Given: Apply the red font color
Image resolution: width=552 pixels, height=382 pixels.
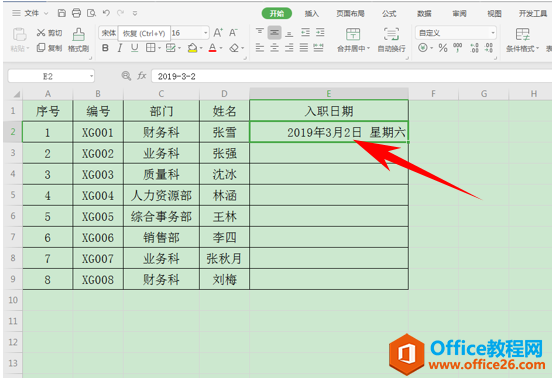Looking at the screenshot, I should (x=212, y=48).
